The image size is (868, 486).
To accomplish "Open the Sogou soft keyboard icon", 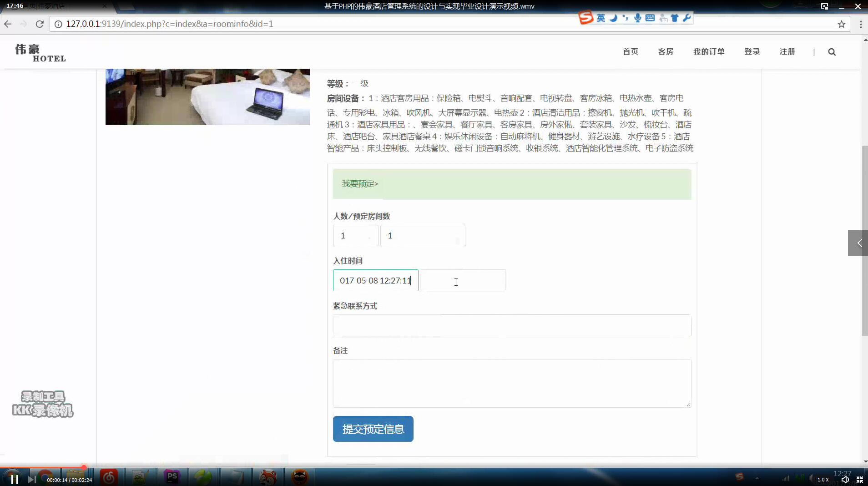I will (650, 18).
